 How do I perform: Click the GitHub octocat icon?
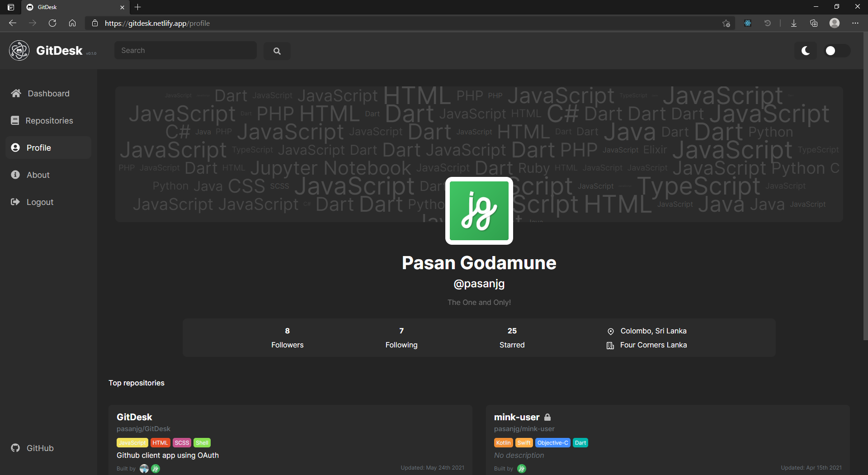15,448
